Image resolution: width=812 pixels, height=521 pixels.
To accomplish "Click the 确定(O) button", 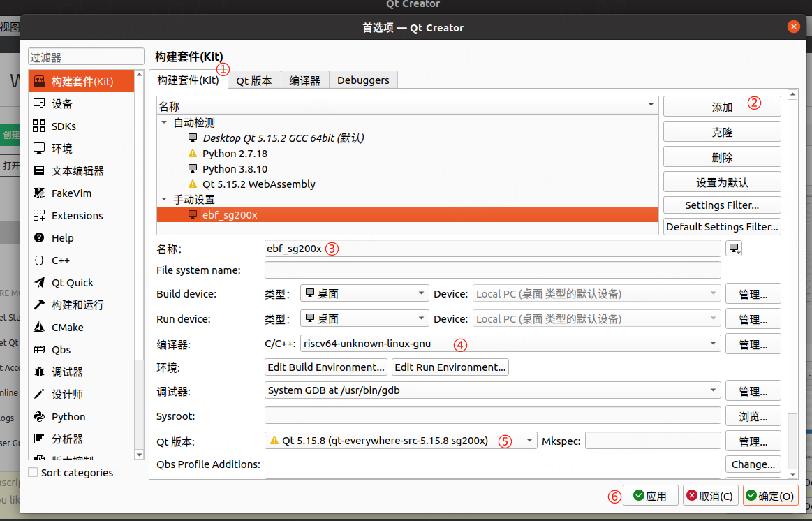I will (x=770, y=496).
